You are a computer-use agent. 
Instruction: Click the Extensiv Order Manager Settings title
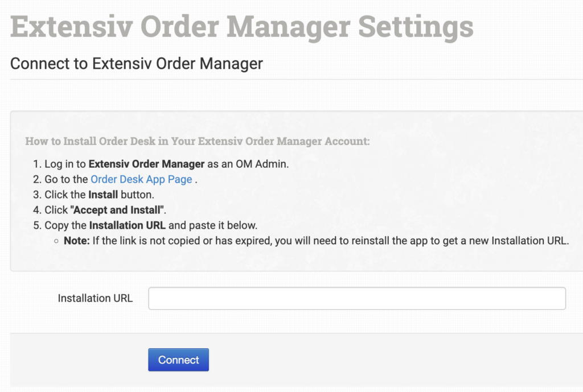tap(241, 27)
